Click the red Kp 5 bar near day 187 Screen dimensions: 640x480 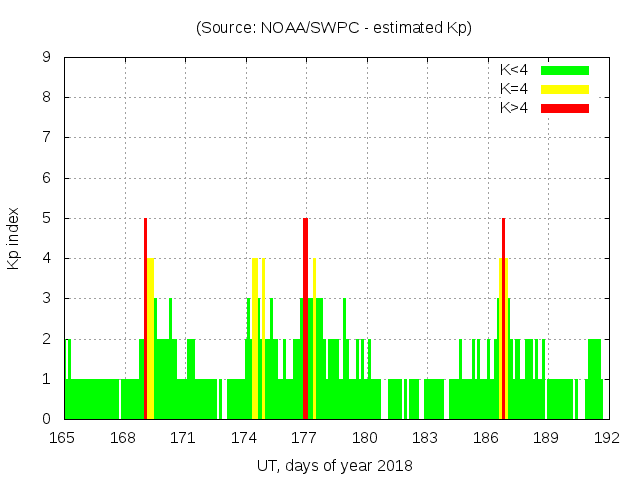[x=503, y=318]
